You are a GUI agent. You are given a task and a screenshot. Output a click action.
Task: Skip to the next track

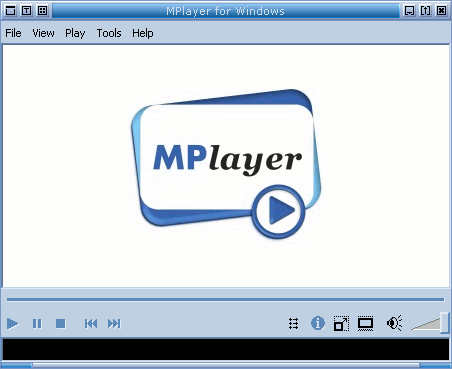(x=114, y=323)
